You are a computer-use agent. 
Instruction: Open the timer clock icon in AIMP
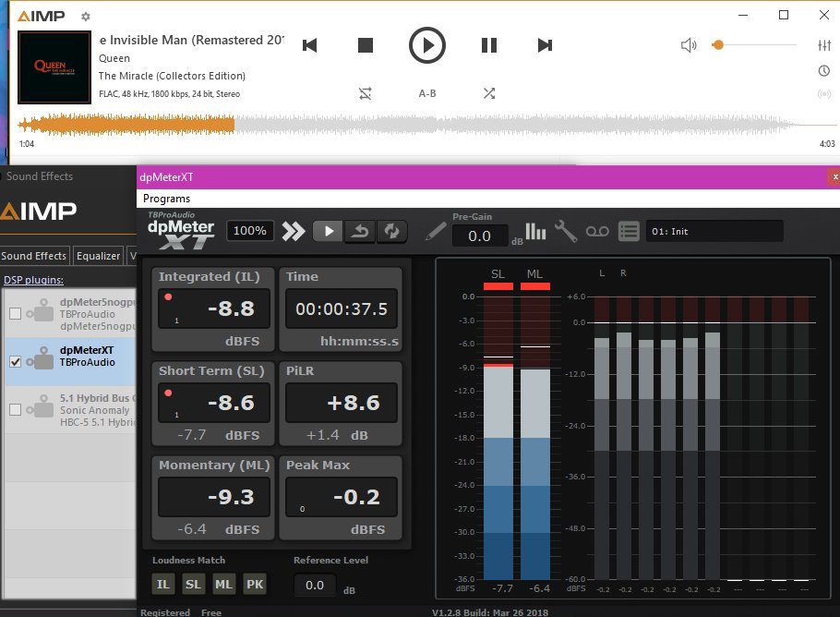click(x=824, y=71)
